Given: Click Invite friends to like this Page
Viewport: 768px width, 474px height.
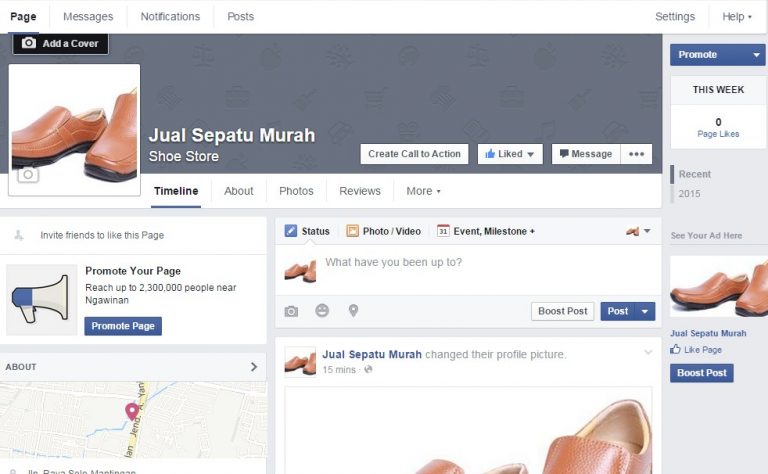Looking at the screenshot, I should coord(102,235).
